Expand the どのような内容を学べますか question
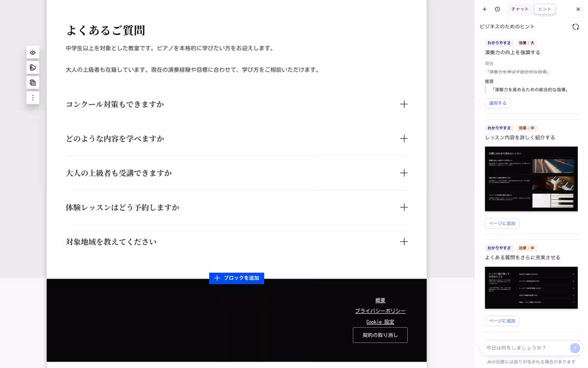This screenshot has height=368, width=588. [237, 138]
